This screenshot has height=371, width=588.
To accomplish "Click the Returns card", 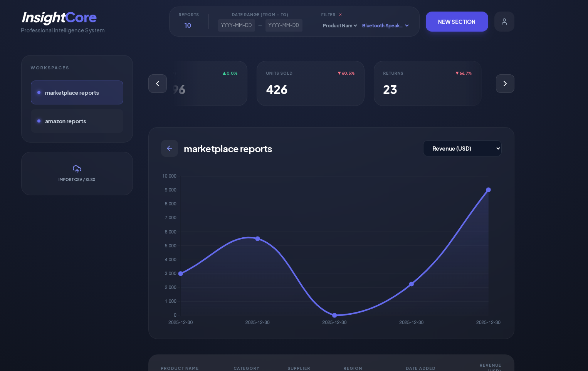I will coord(428,83).
